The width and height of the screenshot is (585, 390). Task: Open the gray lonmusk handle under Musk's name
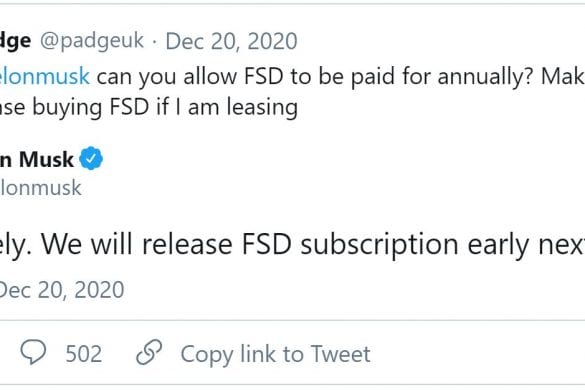(41, 187)
